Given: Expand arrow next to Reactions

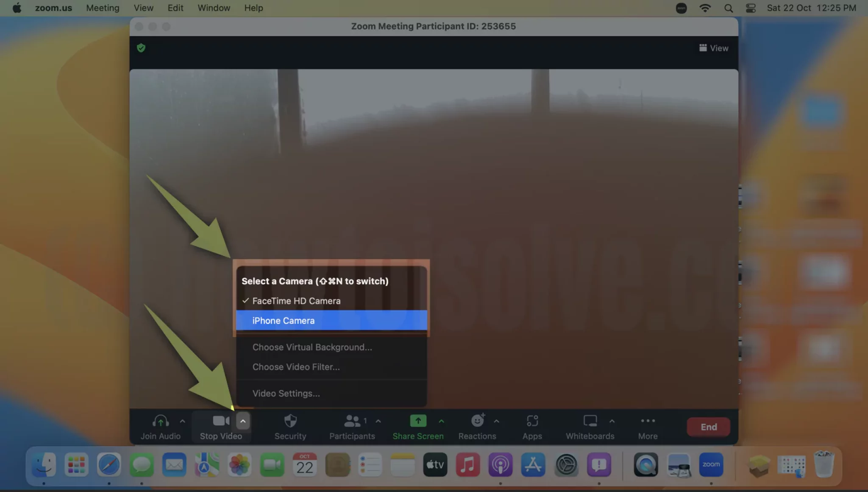Looking at the screenshot, I should pyautogui.click(x=496, y=421).
